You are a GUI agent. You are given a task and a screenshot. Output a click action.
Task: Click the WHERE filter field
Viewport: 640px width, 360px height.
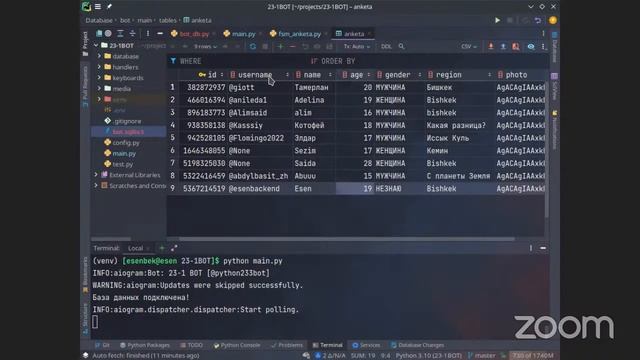tap(239, 61)
